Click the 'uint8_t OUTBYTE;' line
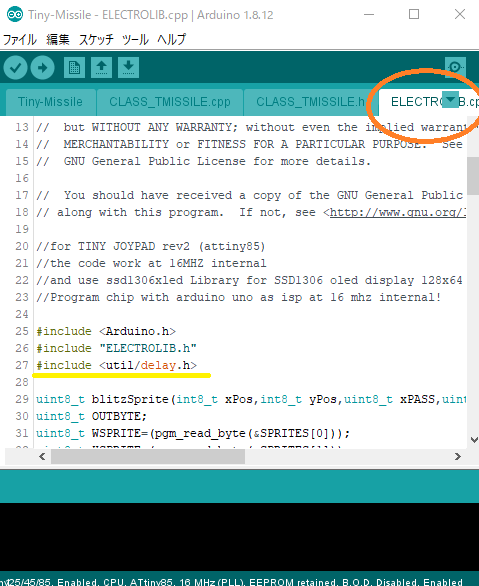Viewport: 479px width, 586px height. pyautogui.click(x=92, y=416)
